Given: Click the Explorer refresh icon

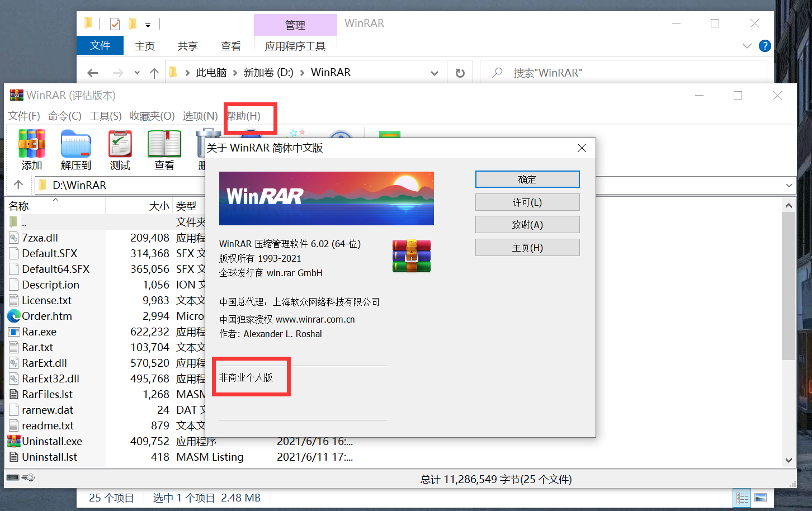Looking at the screenshot, I should (460, 72).
